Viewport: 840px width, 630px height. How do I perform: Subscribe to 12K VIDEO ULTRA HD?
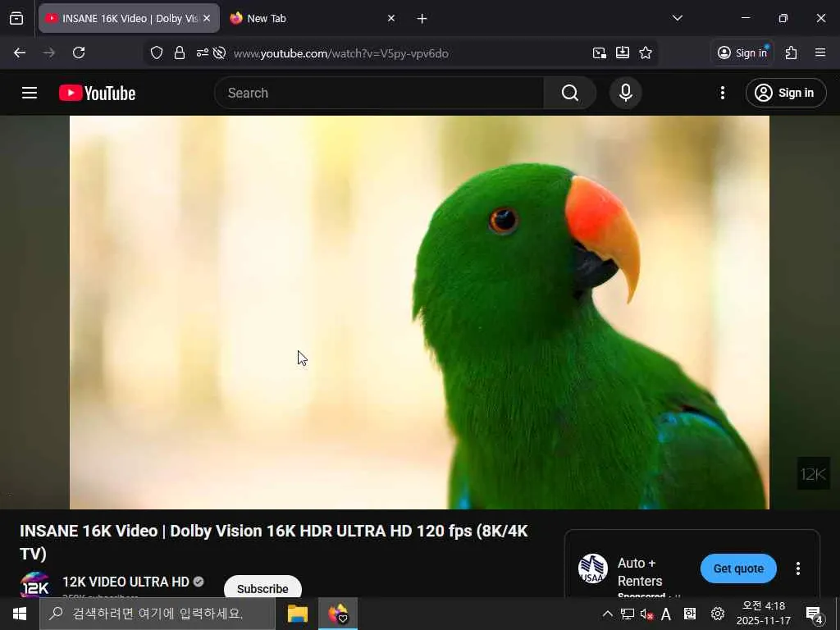coord(262,587)
